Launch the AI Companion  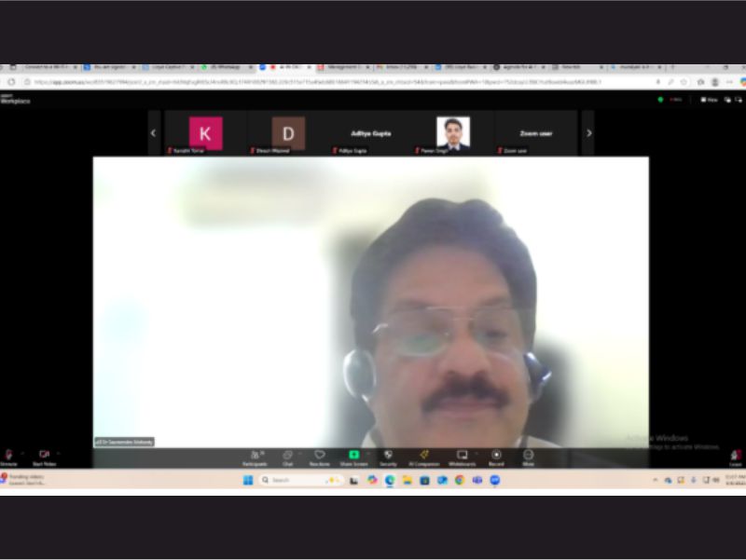click(423, 455)
